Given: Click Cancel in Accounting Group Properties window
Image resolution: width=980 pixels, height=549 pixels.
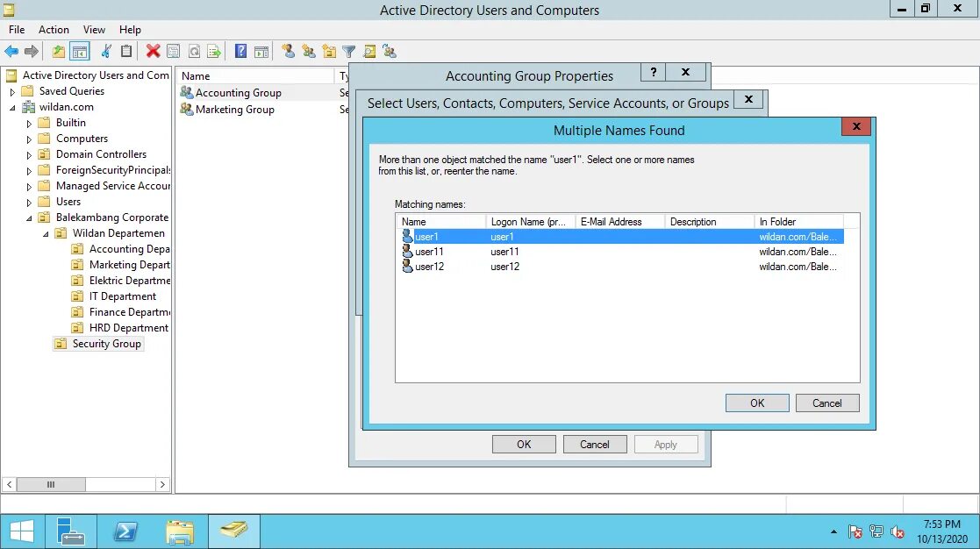Looking at the screenshot, I should (594, 444).
